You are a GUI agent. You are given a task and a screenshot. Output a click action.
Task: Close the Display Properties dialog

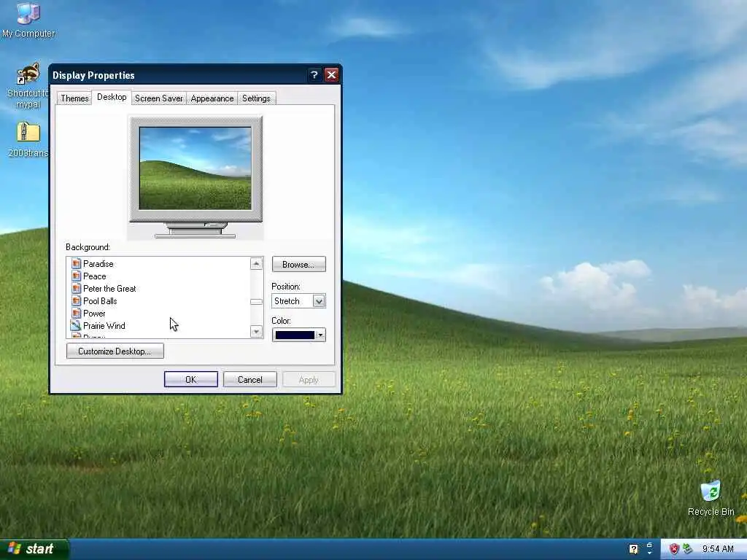click(331, 75)
